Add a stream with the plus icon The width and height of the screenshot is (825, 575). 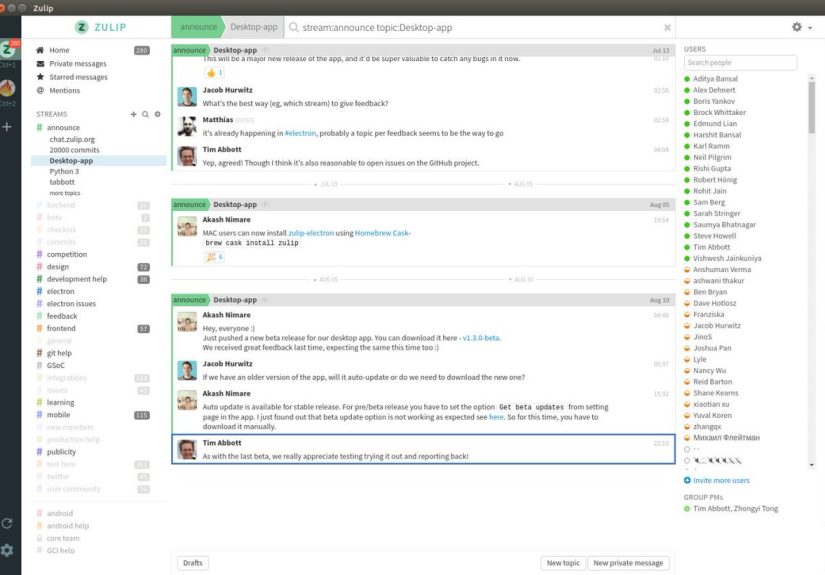point(134,114)
